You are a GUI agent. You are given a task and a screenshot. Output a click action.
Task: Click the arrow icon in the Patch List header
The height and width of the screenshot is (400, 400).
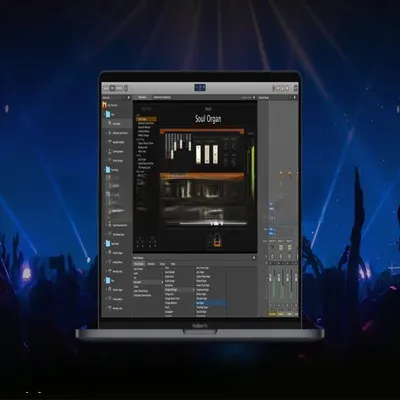click(129, 97)
